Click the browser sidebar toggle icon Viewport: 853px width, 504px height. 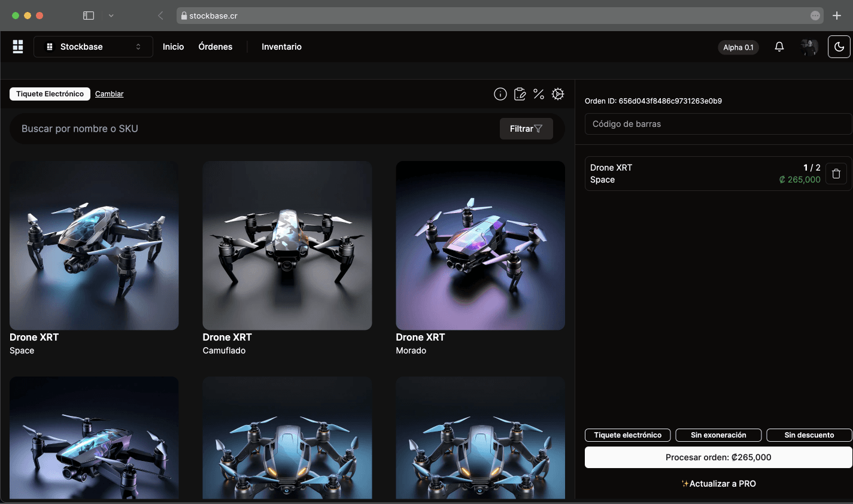(x=89, y=16)
